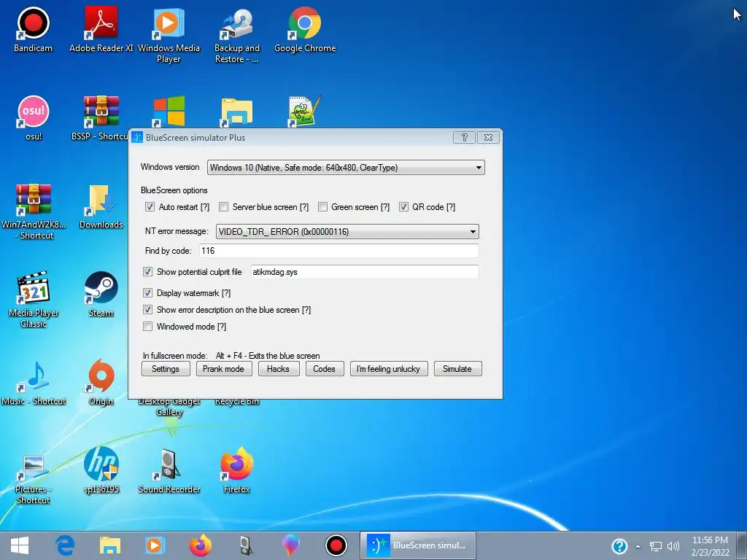Select the Win7AndW2K8 shortcut icon
Image resolution: width=747 pixels, height=560 pixels.
point(34,211)
